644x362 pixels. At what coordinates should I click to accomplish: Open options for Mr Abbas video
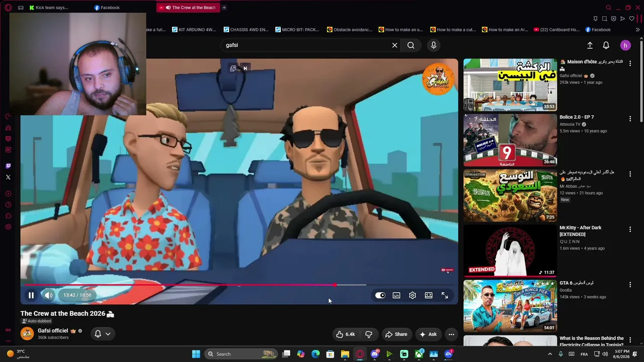click(x=630, y=174)
